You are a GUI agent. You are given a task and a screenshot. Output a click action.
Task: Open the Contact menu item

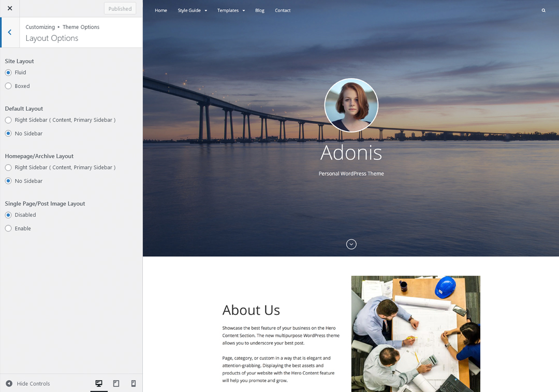pos(283,10)
